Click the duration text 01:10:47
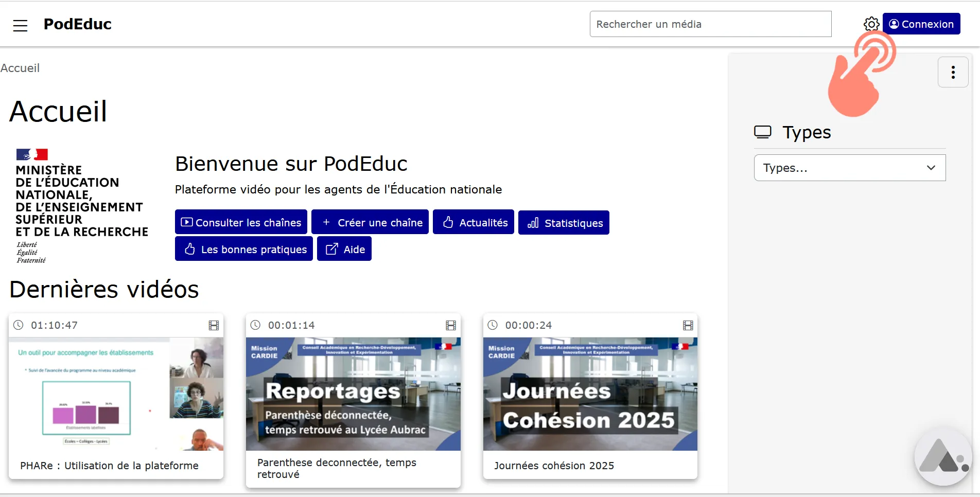The width and height of the screenshot is (980, 497). pos(54,325)
